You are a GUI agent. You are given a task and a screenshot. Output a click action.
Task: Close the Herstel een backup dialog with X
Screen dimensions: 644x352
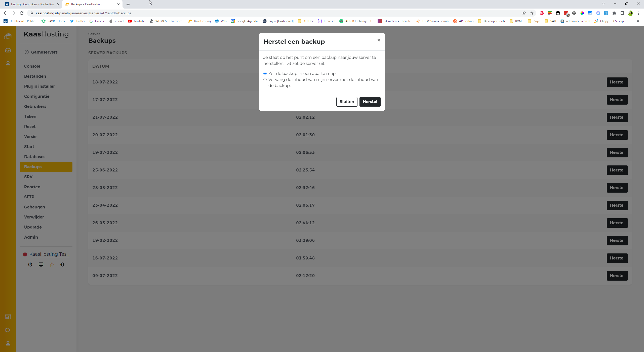[379, 40]
